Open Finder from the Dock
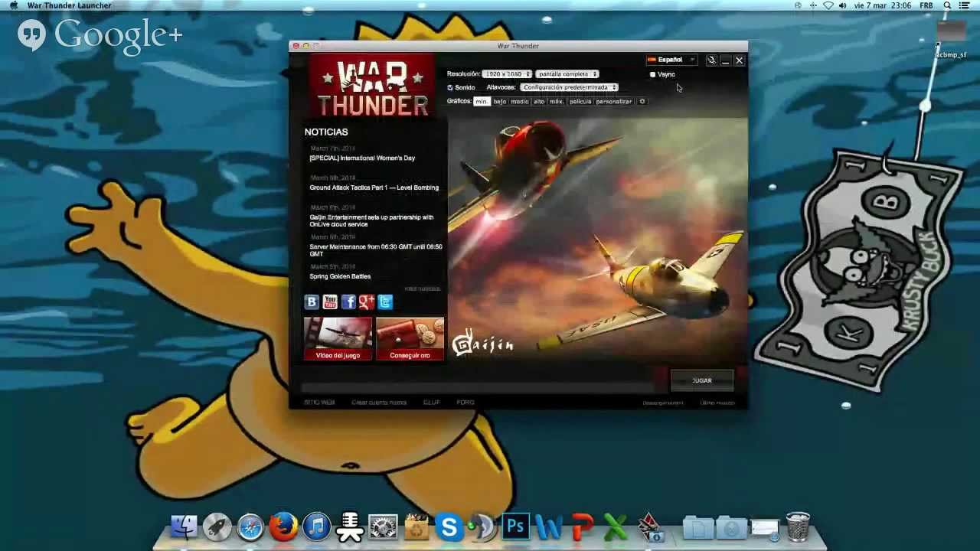The width and height of the screenshot is (980, 551). (184, 527)
